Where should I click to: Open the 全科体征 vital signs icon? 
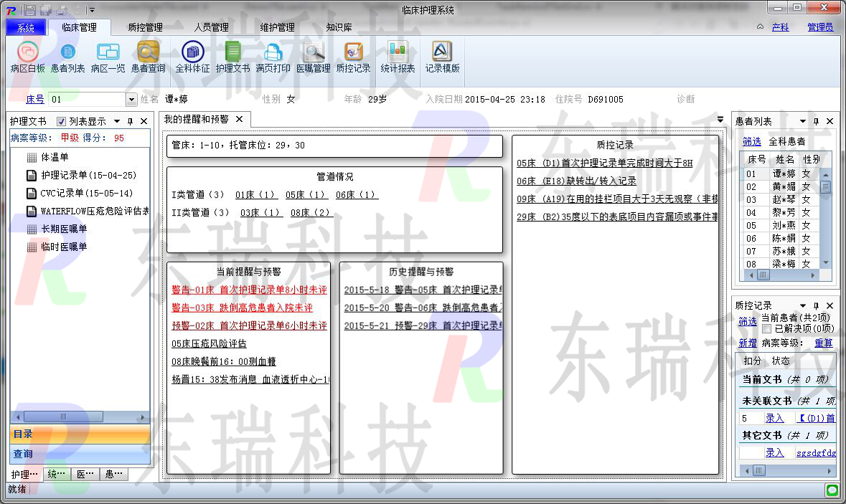coord(192,57)
